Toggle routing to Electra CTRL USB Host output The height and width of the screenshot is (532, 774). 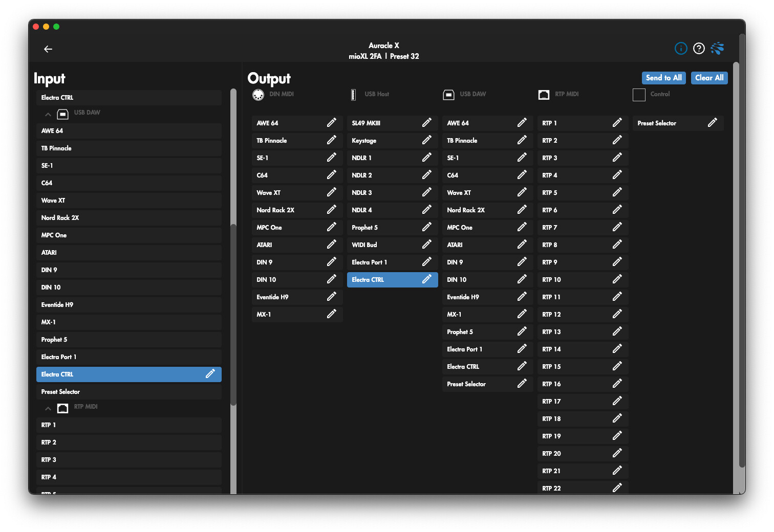click(393, 280)
